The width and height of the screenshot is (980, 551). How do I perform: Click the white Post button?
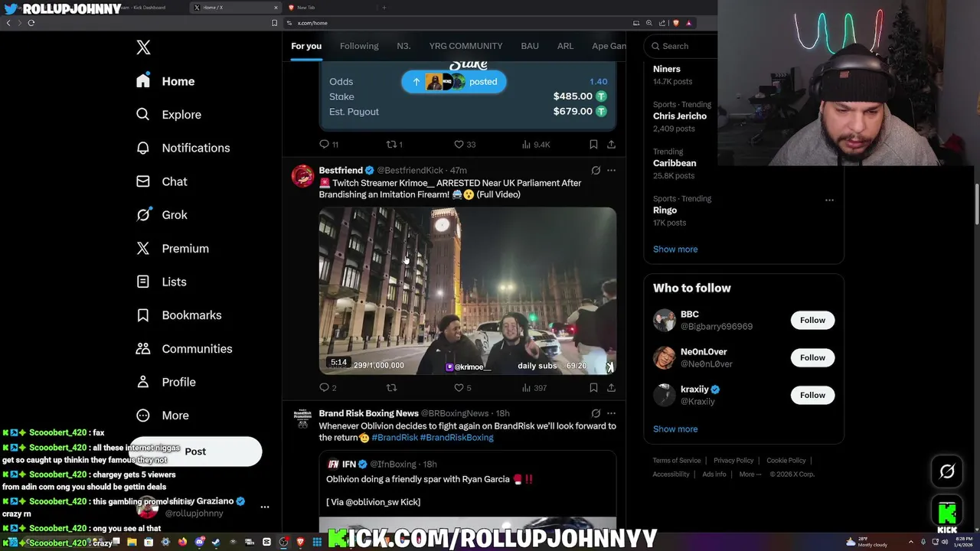pos(195,452)
